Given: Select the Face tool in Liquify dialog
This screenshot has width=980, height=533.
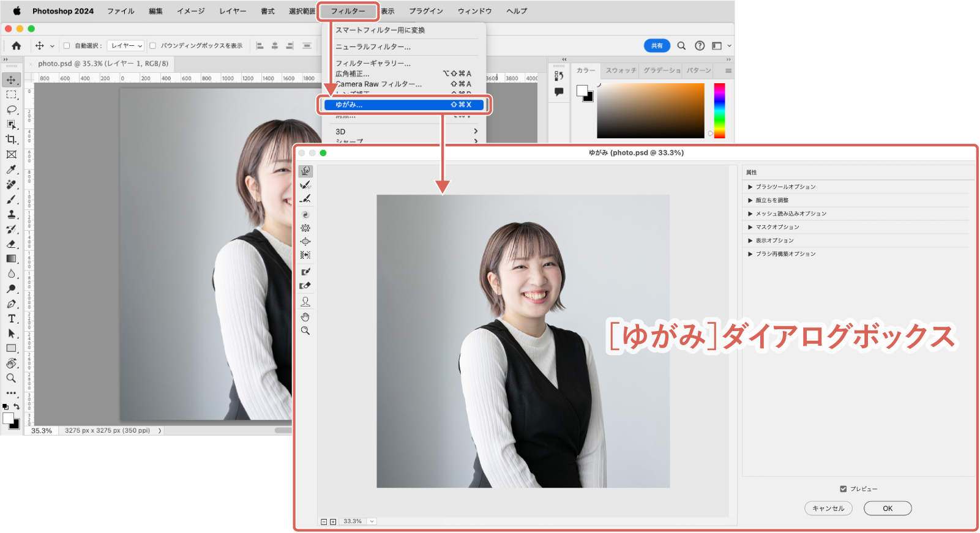Looking at the screenshot, I should [x=305, y=302].
